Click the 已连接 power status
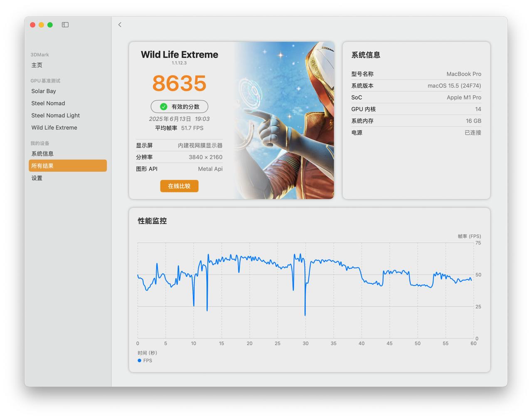 [x=473, y=132]
